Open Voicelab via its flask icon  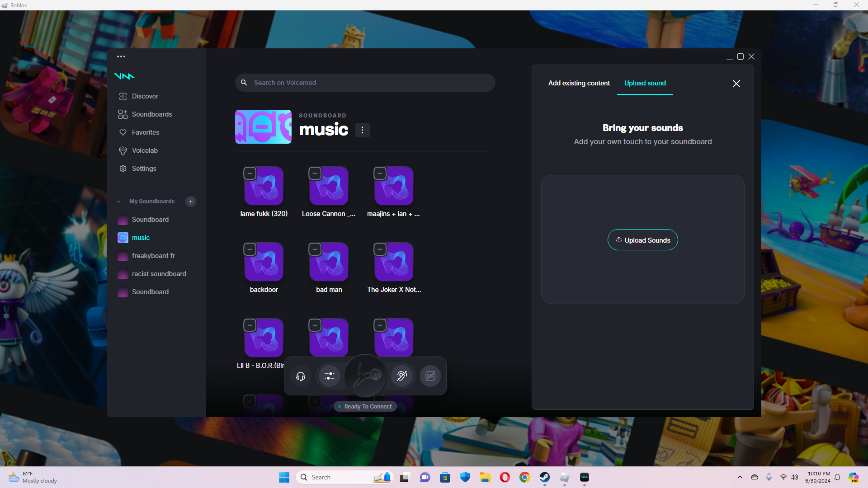pos(123,150)
